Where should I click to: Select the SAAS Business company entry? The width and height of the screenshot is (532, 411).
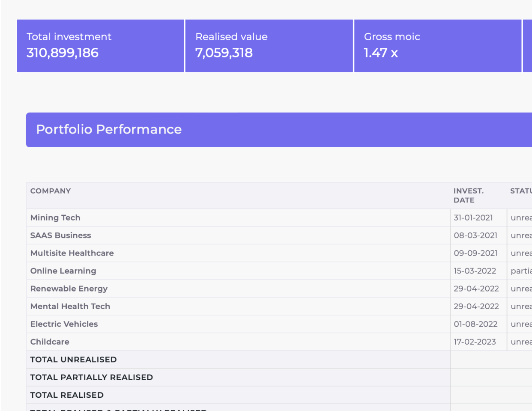pos(60,235)
